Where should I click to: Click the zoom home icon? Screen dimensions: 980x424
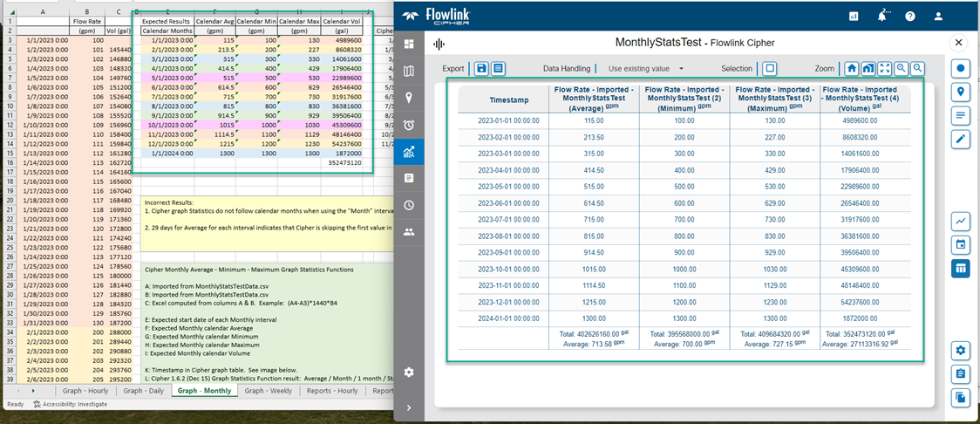click(x=851, y=68)
